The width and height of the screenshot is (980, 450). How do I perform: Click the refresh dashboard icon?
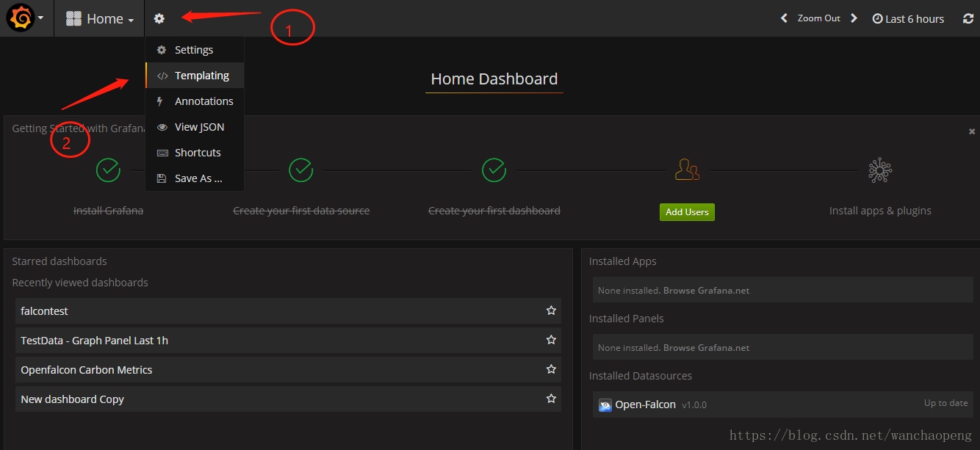coord(968,19)
